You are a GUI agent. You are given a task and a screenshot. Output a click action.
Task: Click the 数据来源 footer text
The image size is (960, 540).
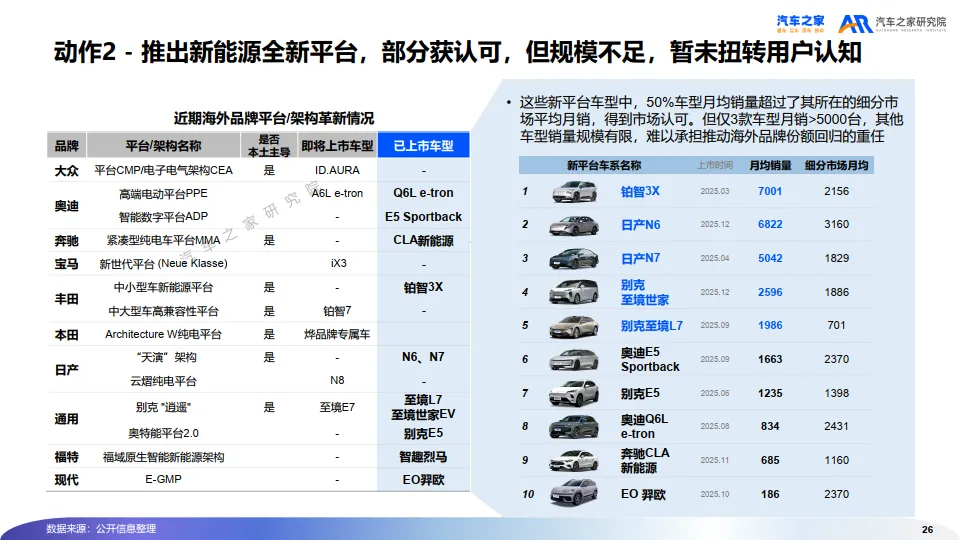click(101, 528)
